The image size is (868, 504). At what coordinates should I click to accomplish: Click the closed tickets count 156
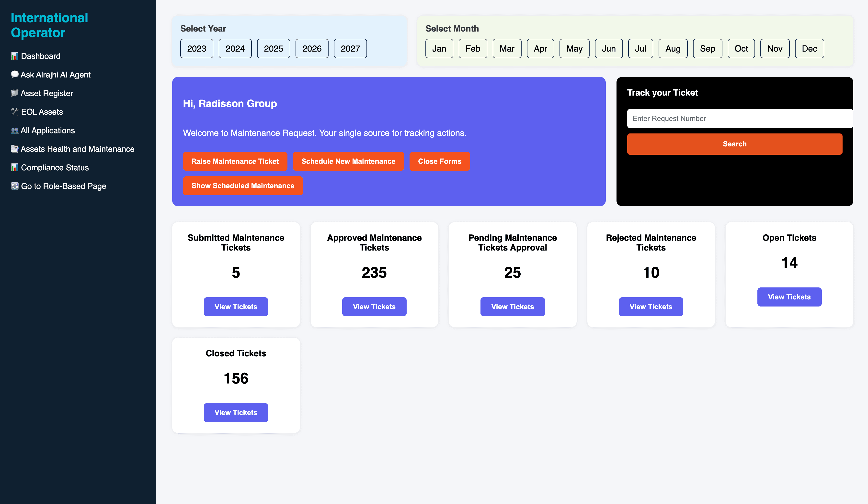(x=236, y=378)
